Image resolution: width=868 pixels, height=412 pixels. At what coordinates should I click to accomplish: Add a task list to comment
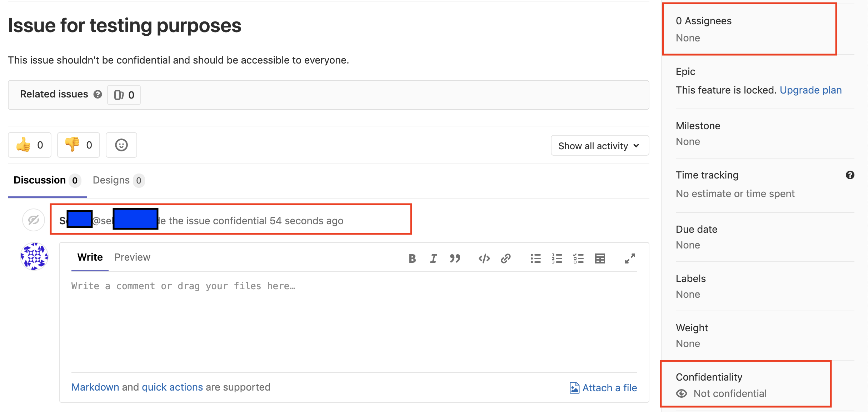tap(578, 258)
